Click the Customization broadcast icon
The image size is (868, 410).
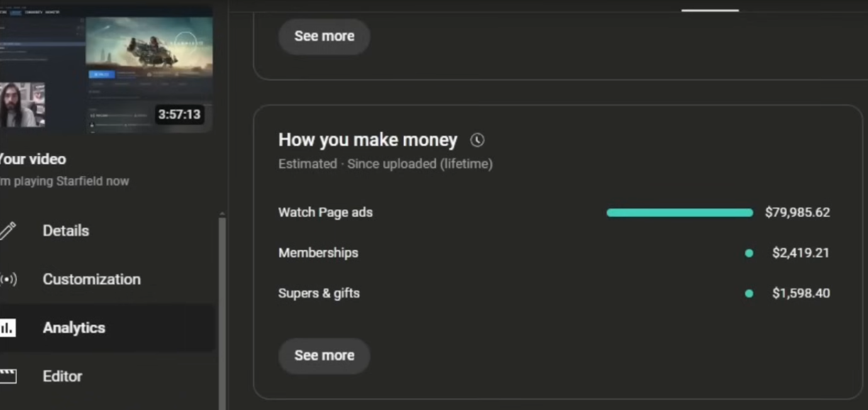tap(8, 279)
